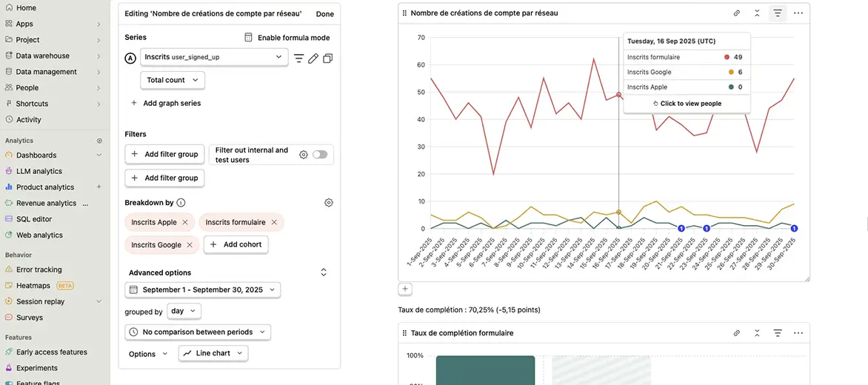Change the Line chart type dropdown
Viewport: 868px width, 385px height.
tap(213, 354)
